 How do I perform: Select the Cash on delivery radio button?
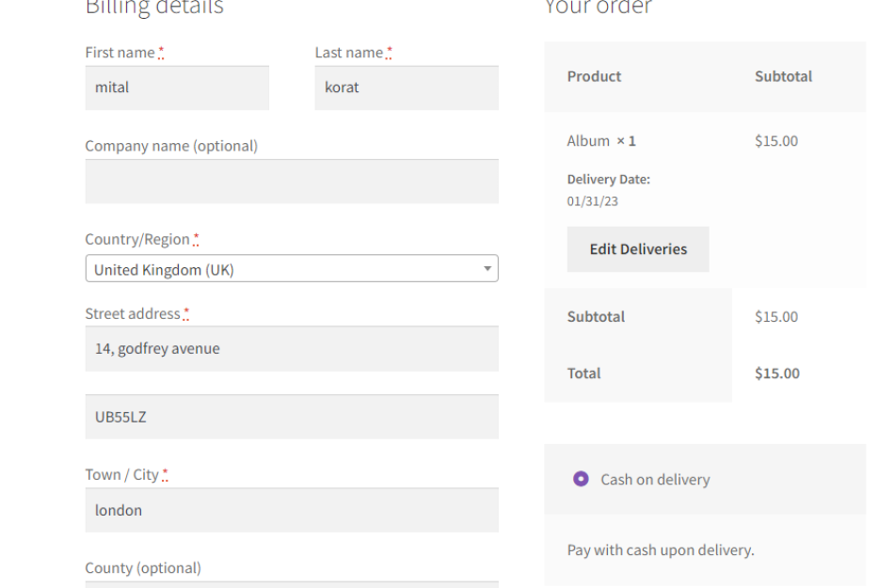[581, 479]
